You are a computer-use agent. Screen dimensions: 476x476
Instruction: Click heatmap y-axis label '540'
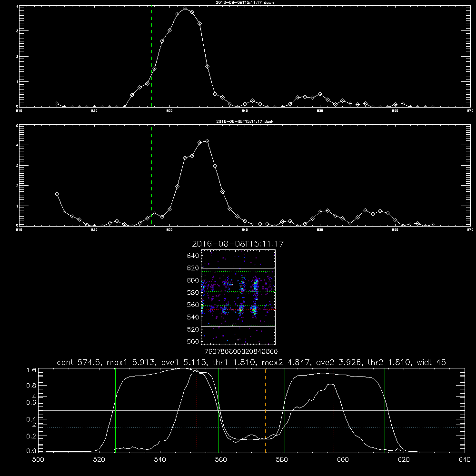193,317
